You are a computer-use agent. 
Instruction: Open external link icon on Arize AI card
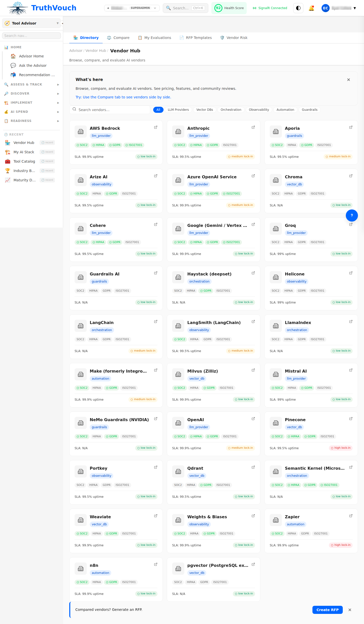pos(156,176)
